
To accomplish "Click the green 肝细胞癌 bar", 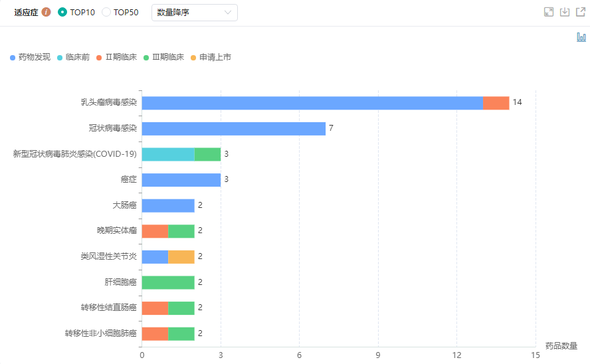I will point(167,282).
